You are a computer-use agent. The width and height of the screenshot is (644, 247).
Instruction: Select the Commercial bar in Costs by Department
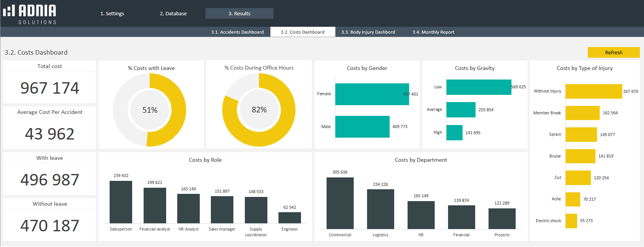[x=340, y=203]
